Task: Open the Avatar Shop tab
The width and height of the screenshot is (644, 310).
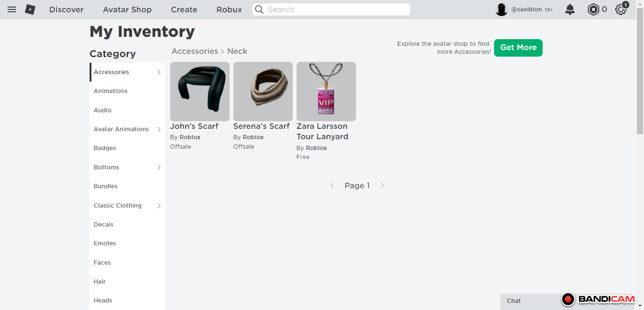Action: point(127,9)
